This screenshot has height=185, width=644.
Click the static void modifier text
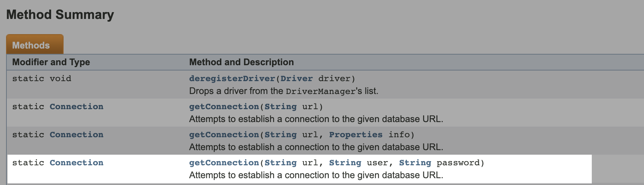click(42, 78)
